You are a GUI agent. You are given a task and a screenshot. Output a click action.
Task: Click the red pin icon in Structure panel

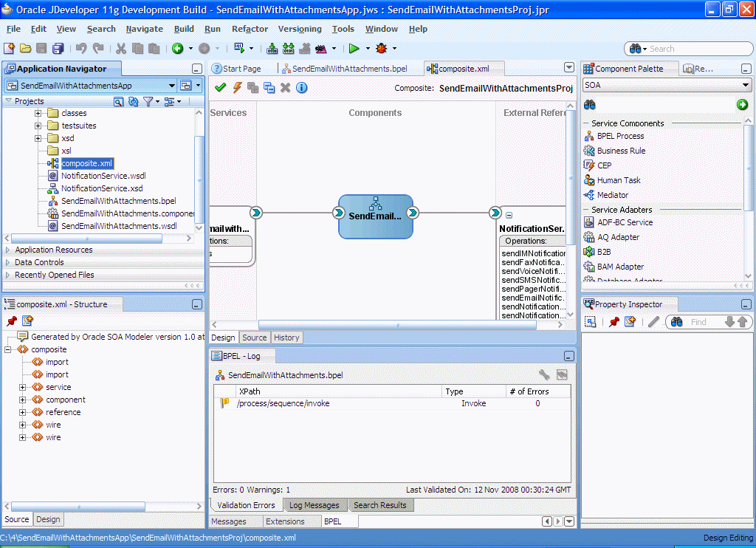12,321
